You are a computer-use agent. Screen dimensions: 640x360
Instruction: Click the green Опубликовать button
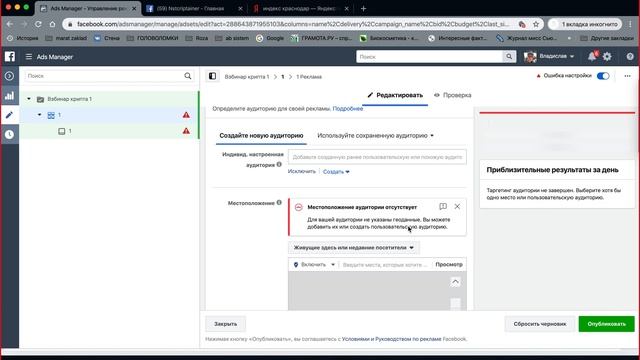click(607, 324)
